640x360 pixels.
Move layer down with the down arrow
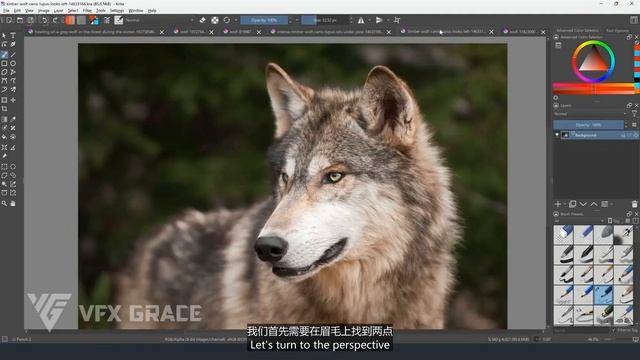(x=583, y=204)
